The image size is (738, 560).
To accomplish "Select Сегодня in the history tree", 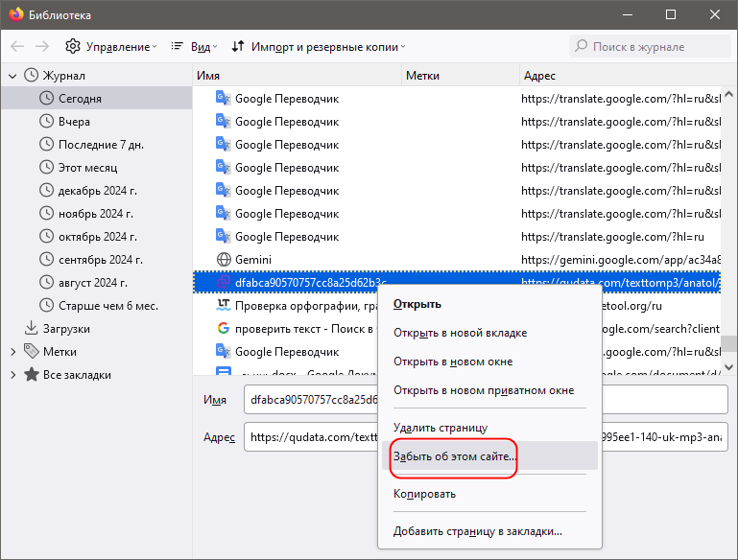I will pyautogui.click(x=97, y=98).
